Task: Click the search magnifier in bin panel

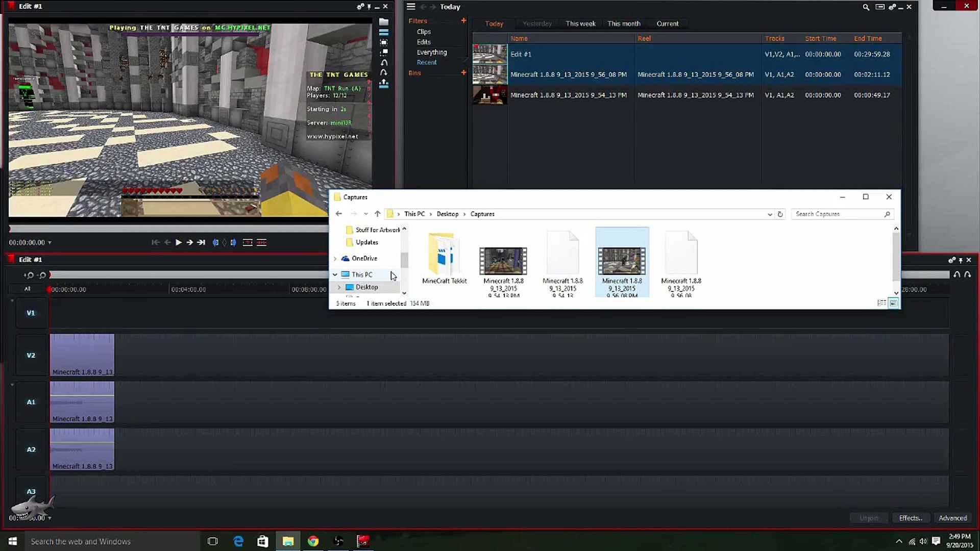Action: coord(866,7)
